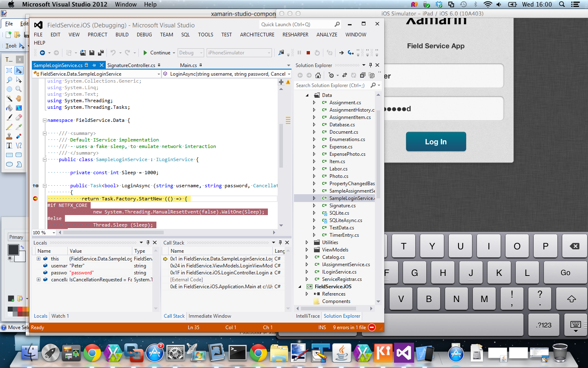Viewport: 588px width, 368px height.
Task: Select the Text tool
Action: pyautogui.click(x=9, y=146)
